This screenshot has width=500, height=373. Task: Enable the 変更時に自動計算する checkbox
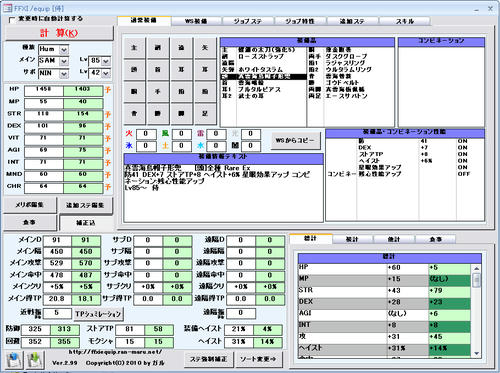12,20
